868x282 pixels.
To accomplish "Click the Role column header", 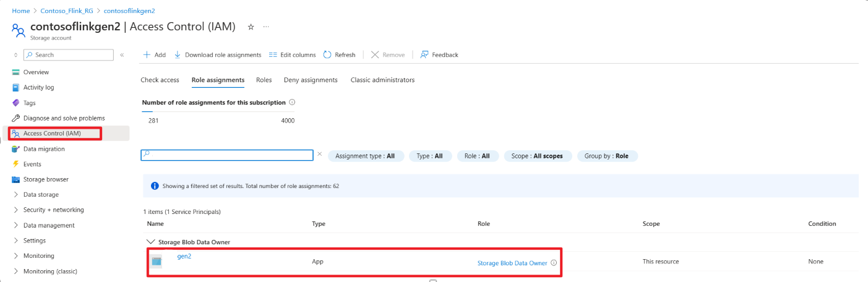I will pyautogui.click(x=484, y=224).
